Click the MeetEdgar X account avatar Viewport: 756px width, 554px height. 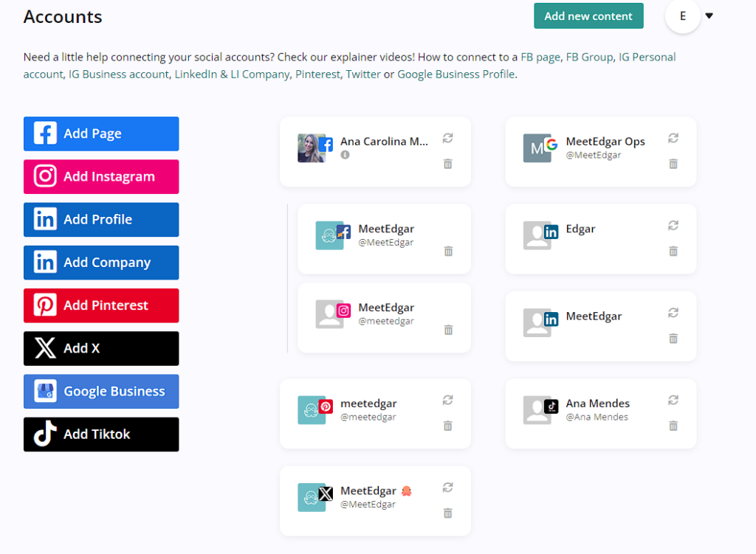pyautogui.click(x=312, y=497)
